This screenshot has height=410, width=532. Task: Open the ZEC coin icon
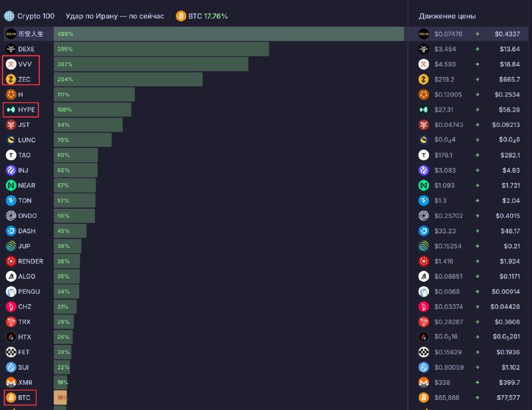click(x=11, y=79)
